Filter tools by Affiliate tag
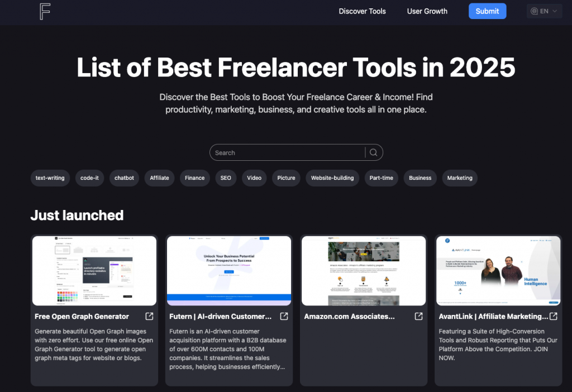Viewport: 572px width, 392px height. coord(159,178)
